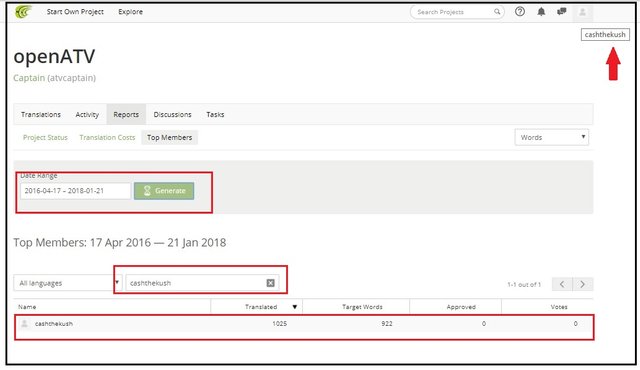Click the Votes column header
This screenshot has height=370, width=640.
(x=559, y=307)
